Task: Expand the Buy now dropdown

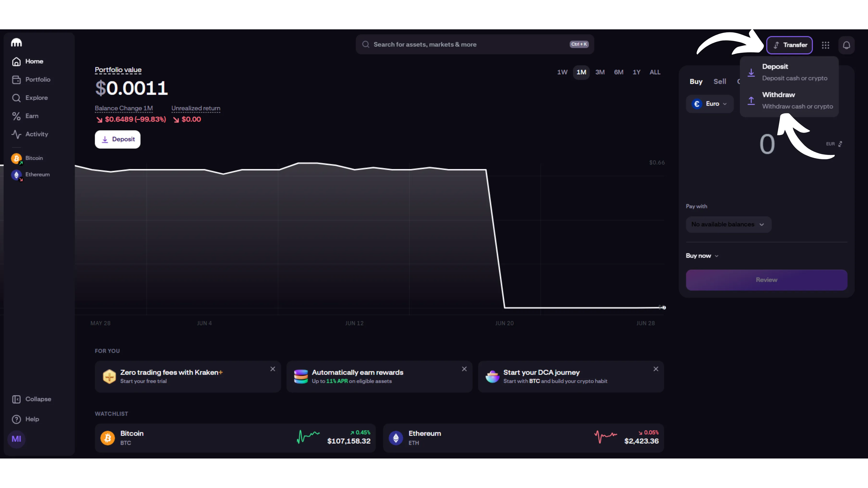Action: coord(702,256)
